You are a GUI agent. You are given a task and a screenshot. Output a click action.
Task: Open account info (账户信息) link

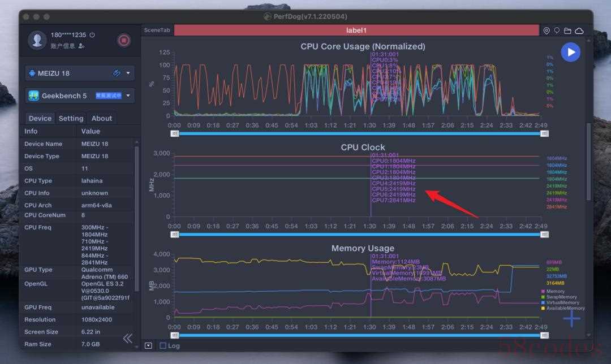(x=67, y=46)
